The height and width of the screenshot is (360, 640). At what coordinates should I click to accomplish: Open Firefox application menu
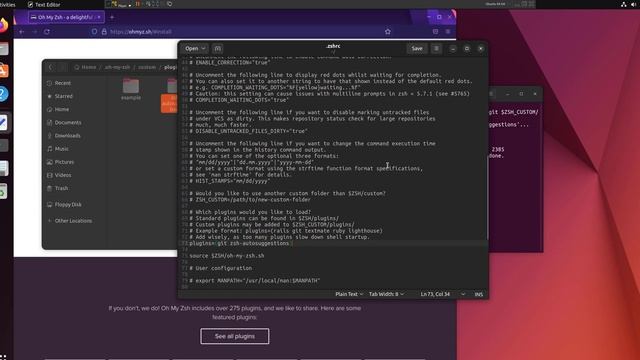448,31
